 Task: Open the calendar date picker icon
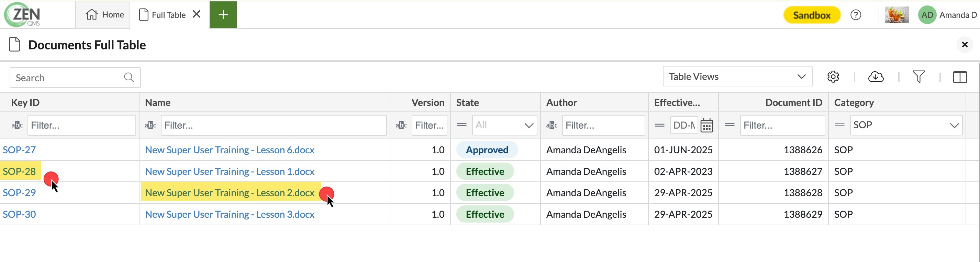pyautogui.click(x=706, y=125)
